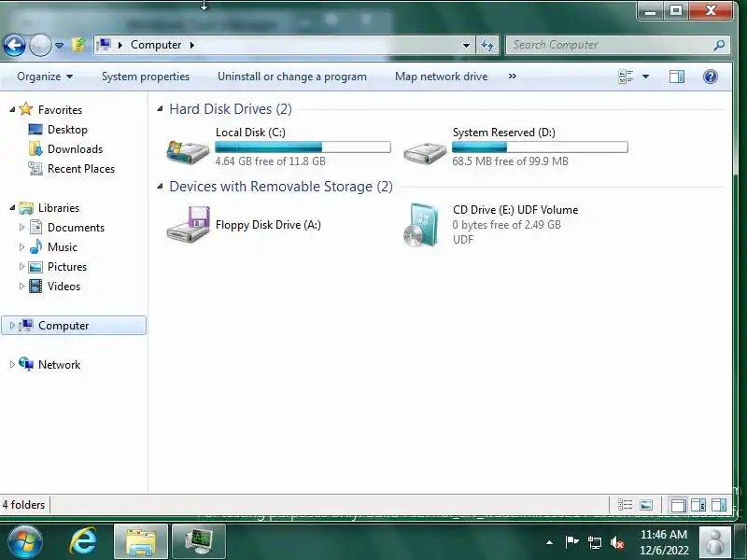747x560 pixels.
Task: Open the Task Manager taskbar button
Action: 199,541
